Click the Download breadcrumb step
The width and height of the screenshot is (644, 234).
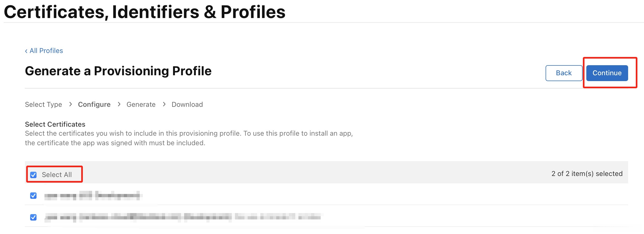pyautogui.click(x=187, y=104)
